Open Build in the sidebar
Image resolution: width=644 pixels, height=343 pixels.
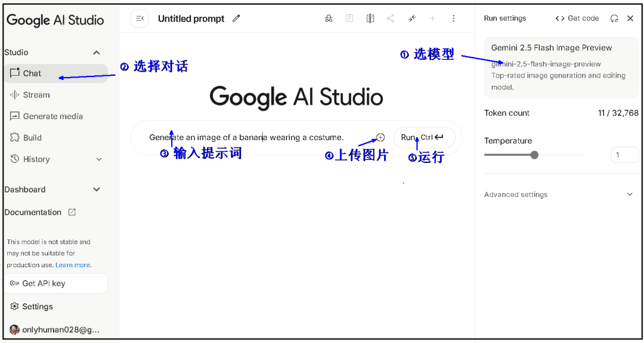[x=56, y=138]
